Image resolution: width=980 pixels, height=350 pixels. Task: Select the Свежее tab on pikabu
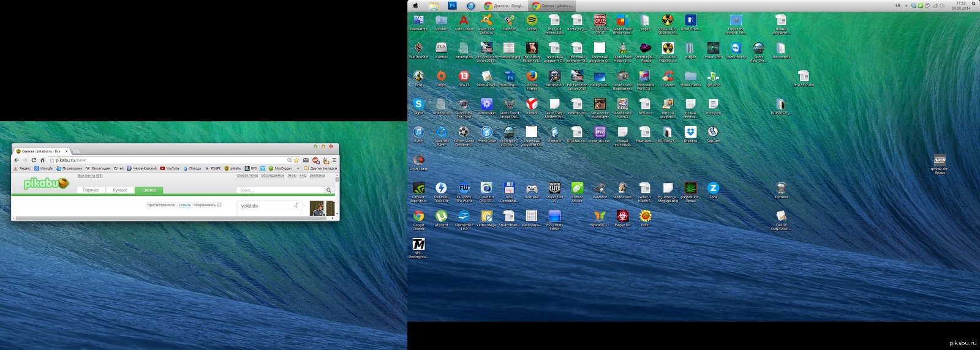click(149, 190)
